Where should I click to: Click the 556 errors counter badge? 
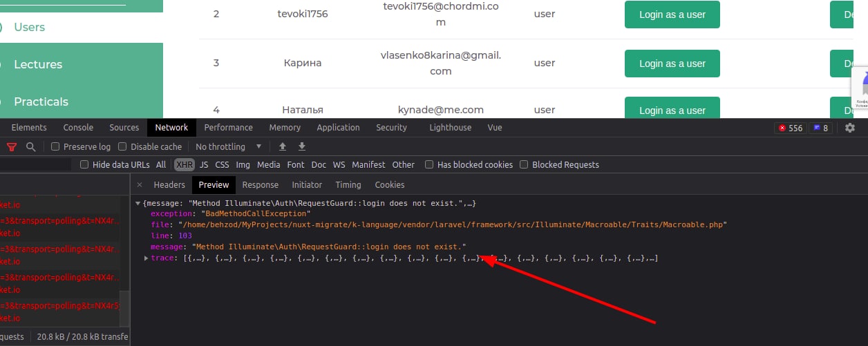pyautogui.click(x=791, y=128)
